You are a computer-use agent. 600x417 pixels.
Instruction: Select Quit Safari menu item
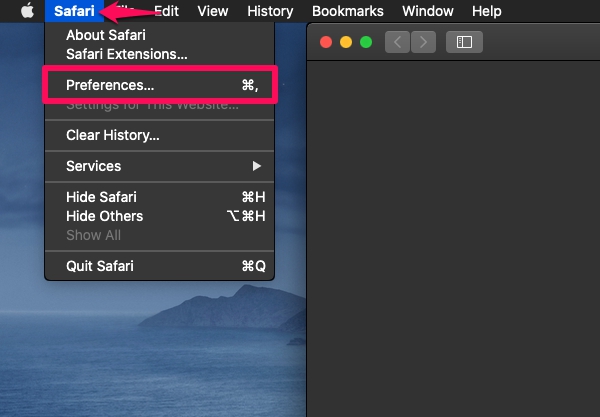tap(99, 266)
